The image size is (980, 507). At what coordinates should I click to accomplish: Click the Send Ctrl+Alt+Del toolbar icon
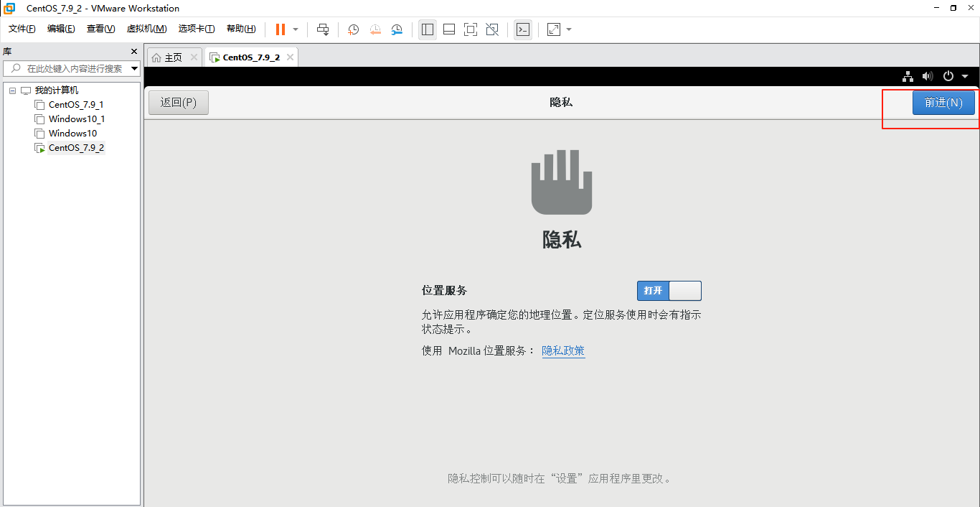(x=323, y=29)
